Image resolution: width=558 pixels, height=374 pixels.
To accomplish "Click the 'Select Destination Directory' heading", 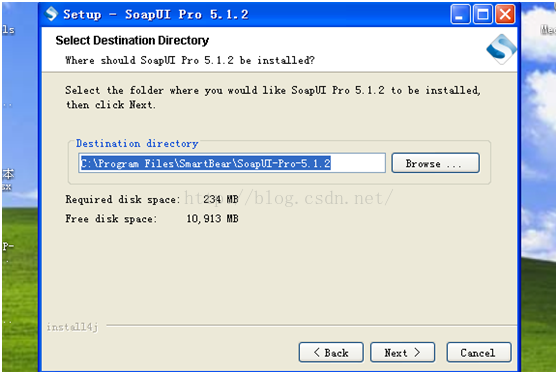I will pyautogui.click(x=132, y=41).
